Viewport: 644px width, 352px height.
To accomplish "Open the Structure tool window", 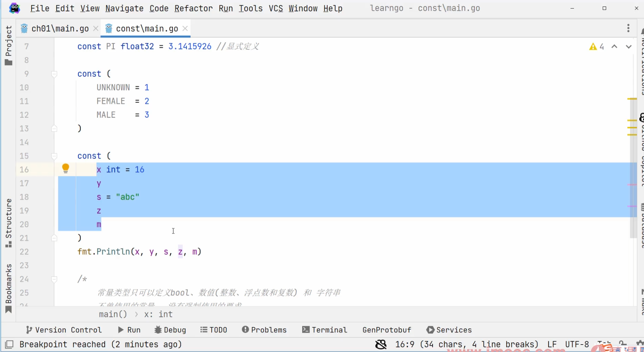I will point(9,223).
